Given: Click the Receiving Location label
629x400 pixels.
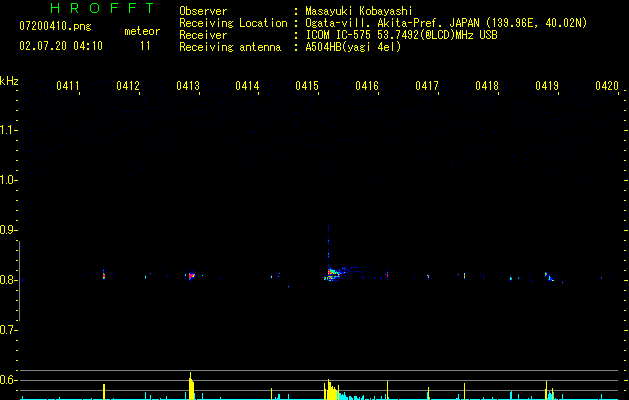Looking at the screenshot, I should click(x=233, y=23).
